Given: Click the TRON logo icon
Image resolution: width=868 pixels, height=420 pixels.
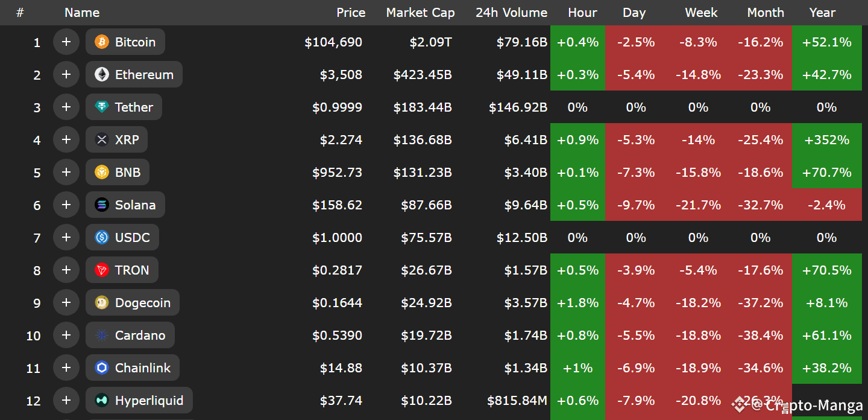Looking at the screenshot, I should (x=102, y=270).
